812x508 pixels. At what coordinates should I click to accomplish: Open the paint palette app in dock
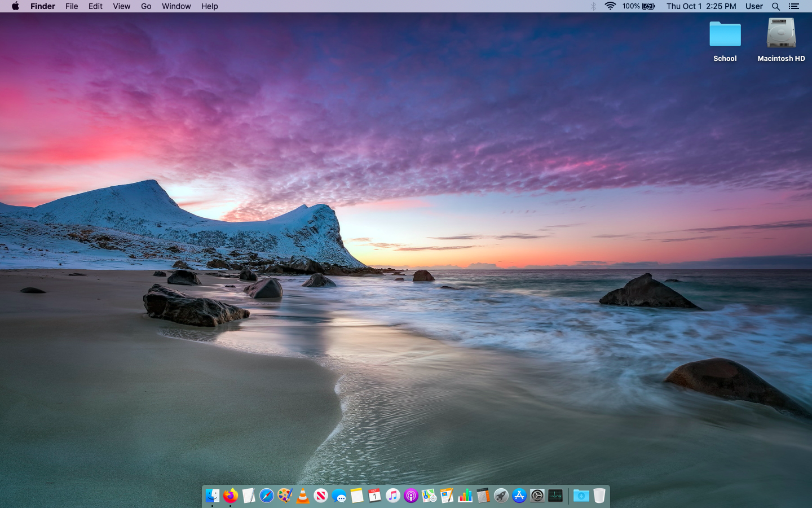[285, 496]
